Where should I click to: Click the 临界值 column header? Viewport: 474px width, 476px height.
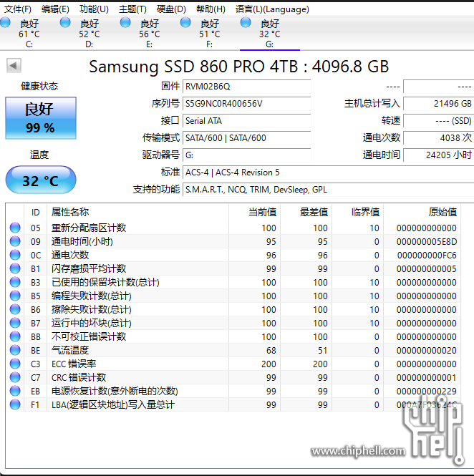tap(357, 212)
